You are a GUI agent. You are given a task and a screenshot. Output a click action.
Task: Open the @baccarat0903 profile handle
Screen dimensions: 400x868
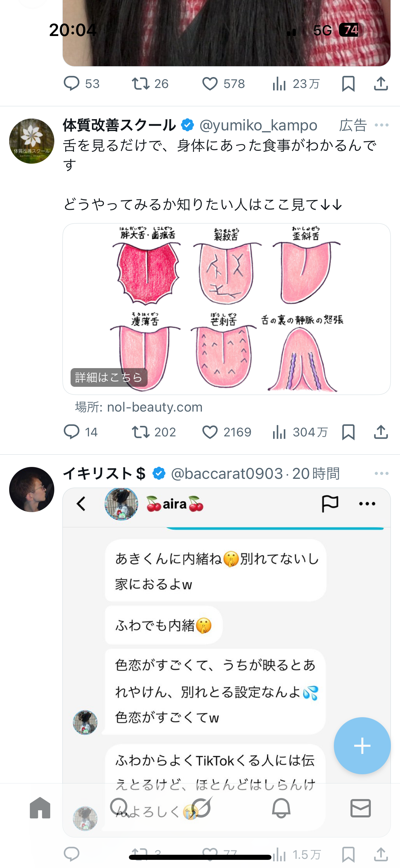(227, 473)
